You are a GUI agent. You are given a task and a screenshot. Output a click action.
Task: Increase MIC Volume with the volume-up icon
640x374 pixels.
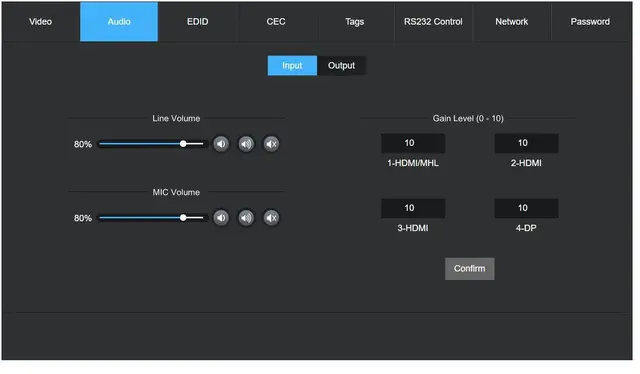[246, 218]
